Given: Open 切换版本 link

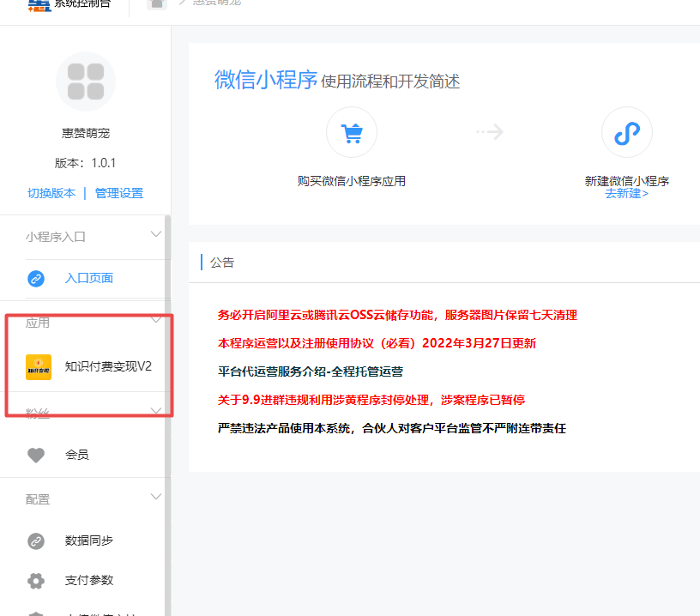Looking at the screenshot, I should click(51, 193).
